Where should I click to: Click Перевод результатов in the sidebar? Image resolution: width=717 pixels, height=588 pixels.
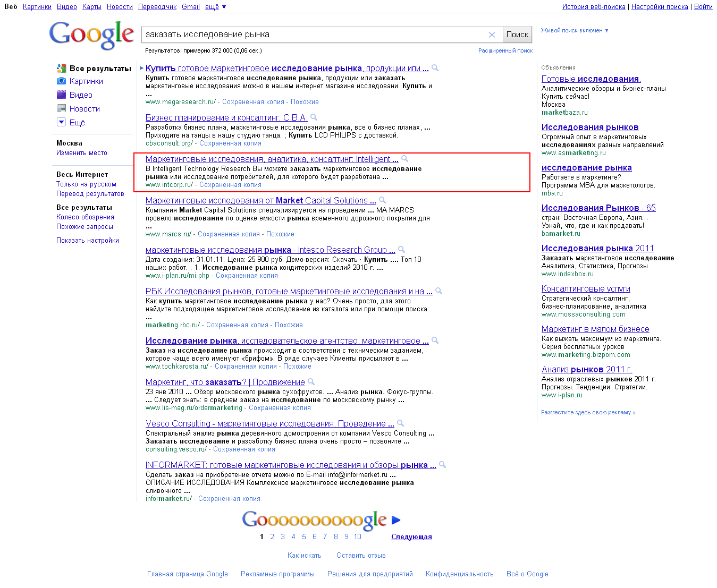(90, 194)
